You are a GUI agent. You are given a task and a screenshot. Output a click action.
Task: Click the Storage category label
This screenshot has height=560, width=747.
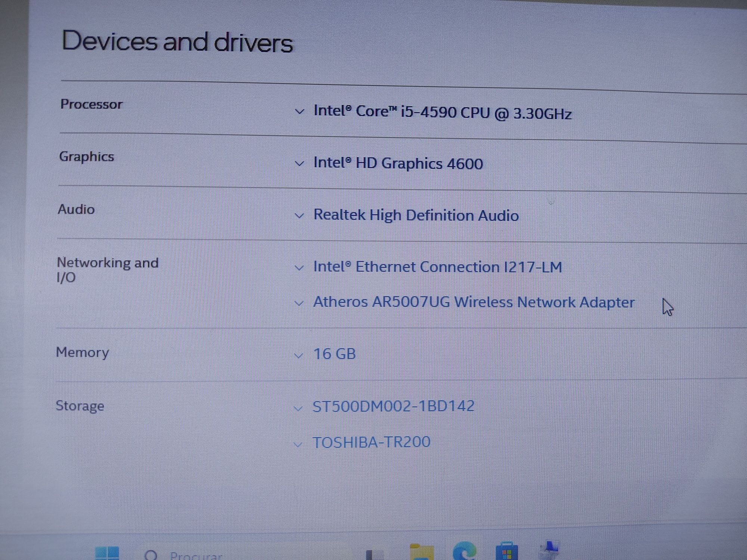click(x=80, y=406)
